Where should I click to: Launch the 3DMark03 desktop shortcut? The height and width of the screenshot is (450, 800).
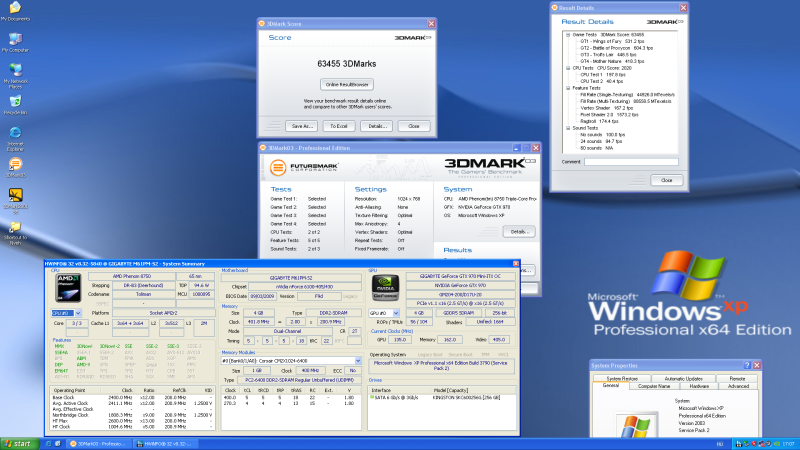(15, 167)
